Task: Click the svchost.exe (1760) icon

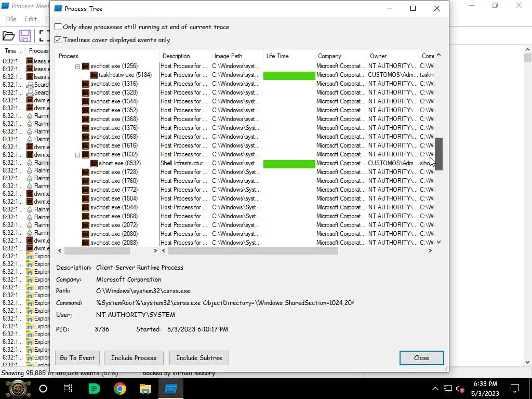Action: [x=86, y=181]
